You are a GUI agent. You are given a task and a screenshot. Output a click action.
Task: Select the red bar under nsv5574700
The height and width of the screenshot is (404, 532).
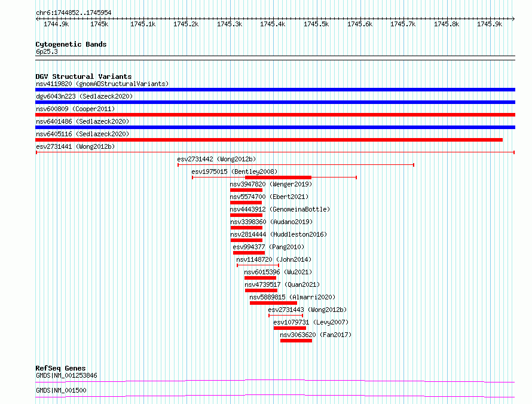(x=246, y=203)
